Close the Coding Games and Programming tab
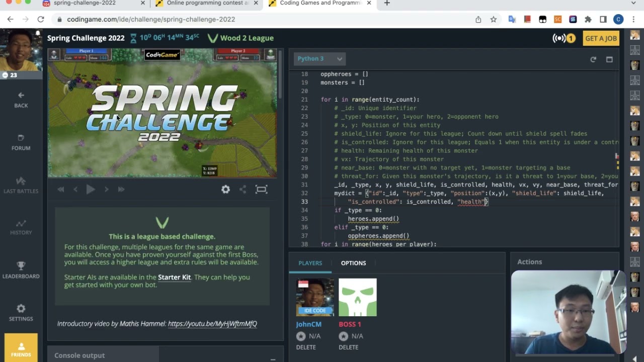This screenshot has height=362, width=644. 369,3
